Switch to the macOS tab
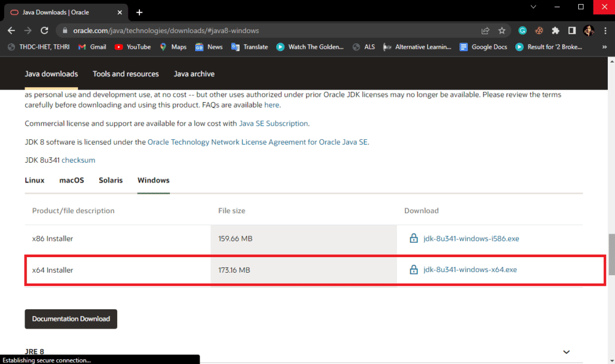This screenshot has height=364, width=615. pos(71,180)
